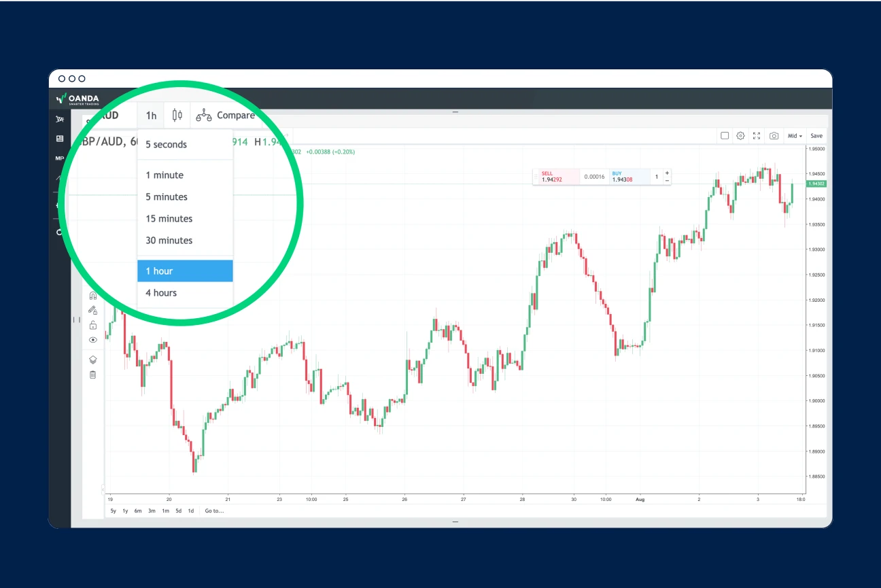The height and width of the screenshot is (588, 881).
Task: Click the Save button
Action: coord(816,136)
